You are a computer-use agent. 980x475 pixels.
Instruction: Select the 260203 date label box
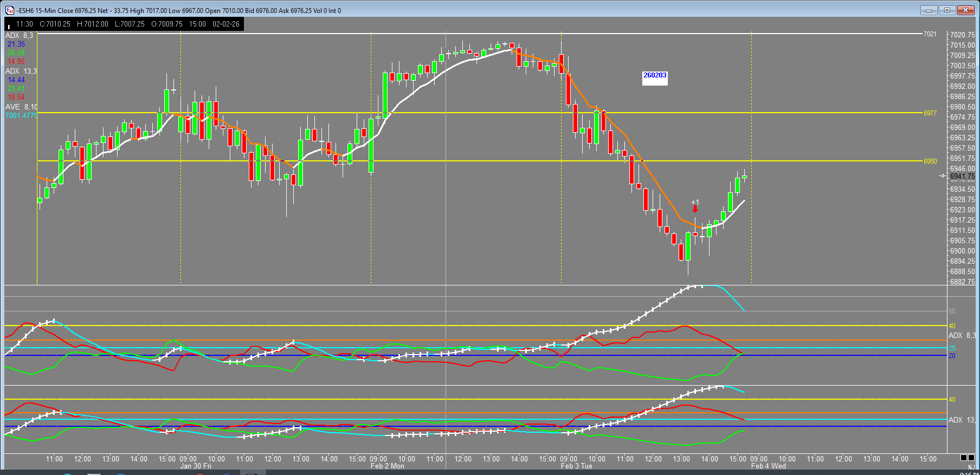click(655, 76)
